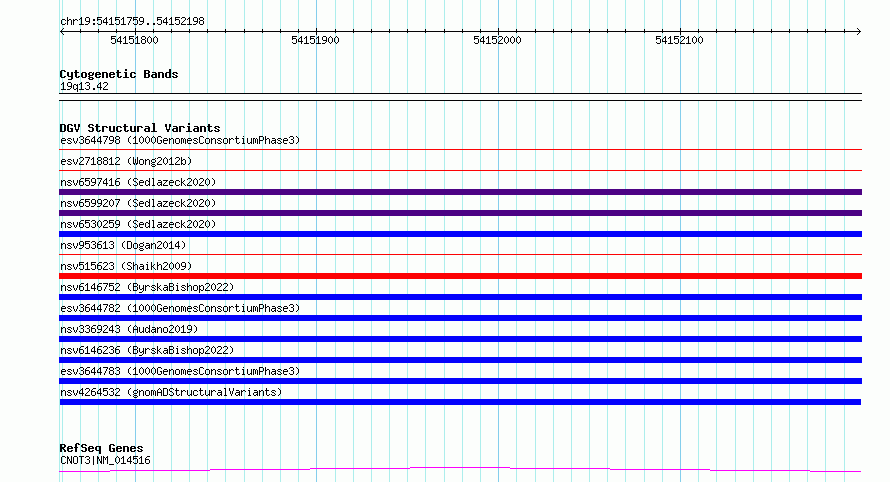Click the blue bar under nsv6146236
The image size is (890, 482).
pyautogui.click(x=460, y=360)
